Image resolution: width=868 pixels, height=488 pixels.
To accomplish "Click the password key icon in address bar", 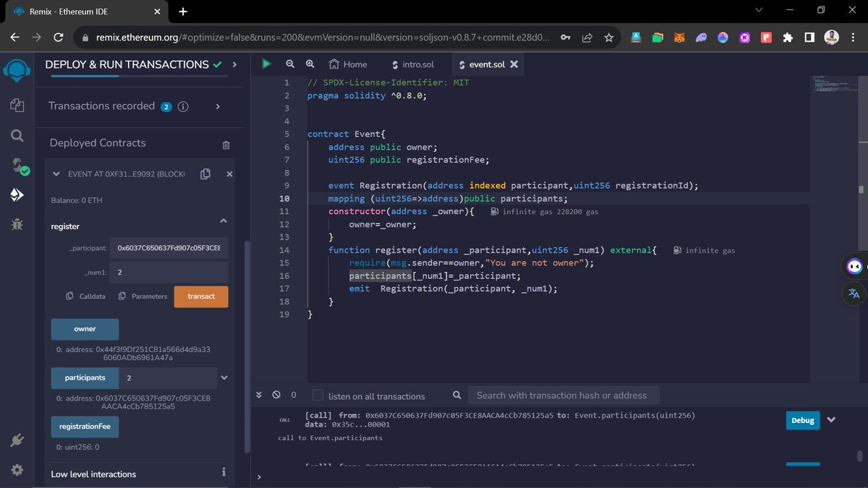I will [565, 38].
